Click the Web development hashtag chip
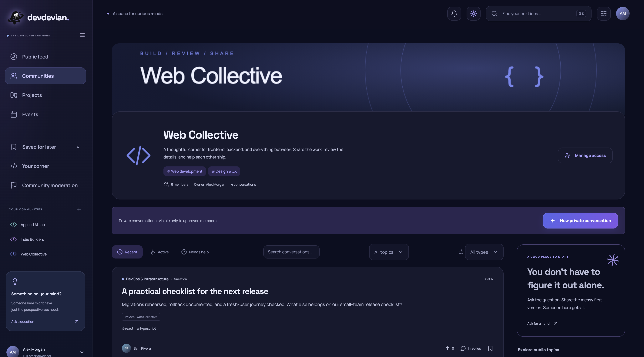 [x=185, y=171]
